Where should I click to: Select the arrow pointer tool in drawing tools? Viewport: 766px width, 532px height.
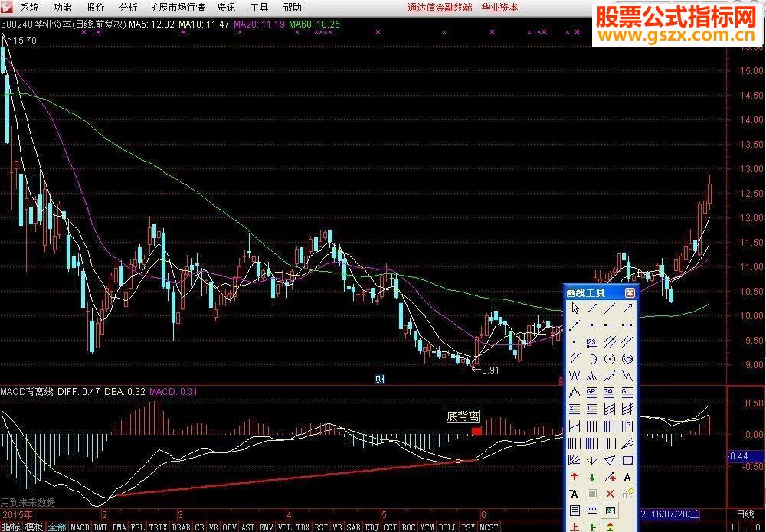tap(574, 308)
